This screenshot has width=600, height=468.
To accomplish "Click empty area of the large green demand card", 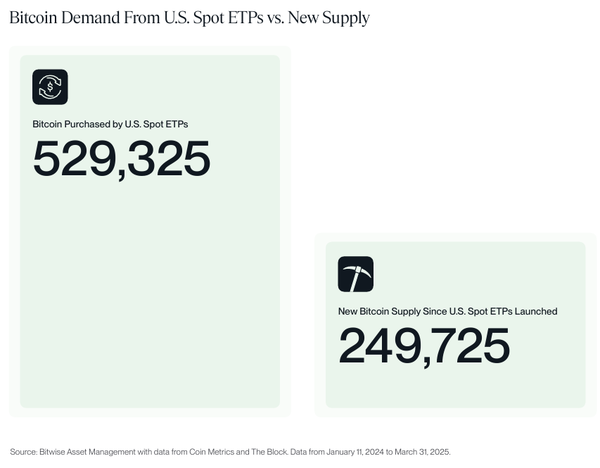I will pyautogui.click(x=150, y=300).
